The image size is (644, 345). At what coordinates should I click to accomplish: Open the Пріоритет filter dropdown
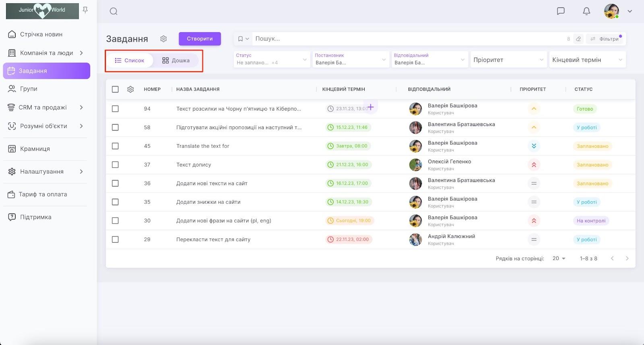pos(508,60)
